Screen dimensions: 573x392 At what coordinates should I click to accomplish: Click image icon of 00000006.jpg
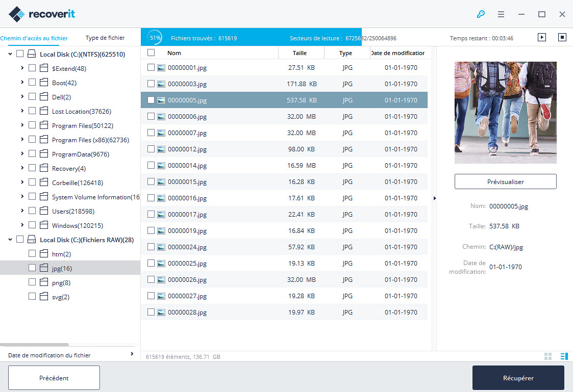pos(161,117)
